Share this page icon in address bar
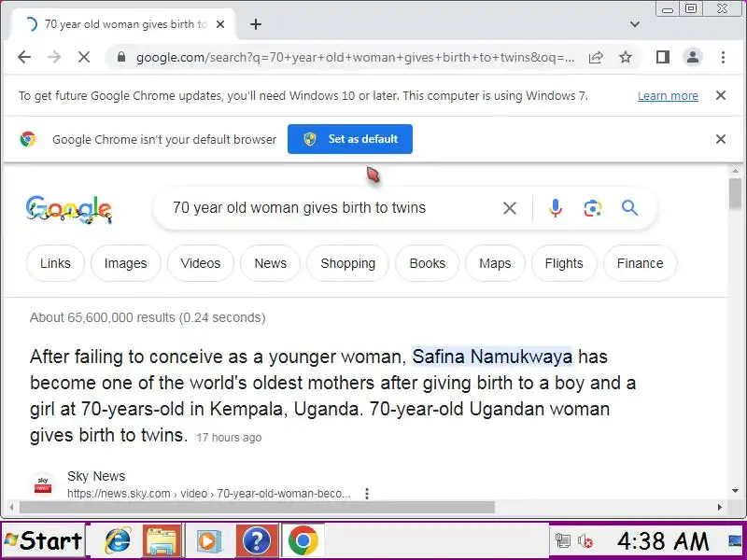The image size is (747, 560). [596, 58]
